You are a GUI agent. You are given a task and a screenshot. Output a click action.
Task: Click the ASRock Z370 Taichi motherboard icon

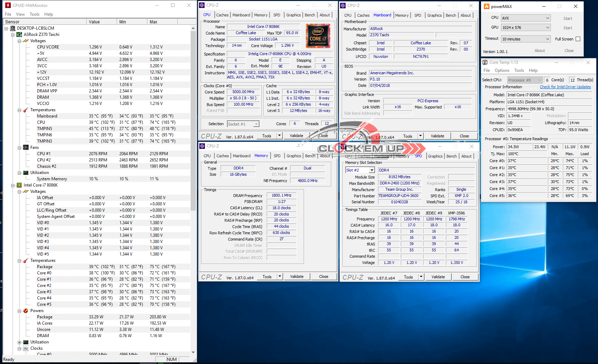(x=20, y=35)
